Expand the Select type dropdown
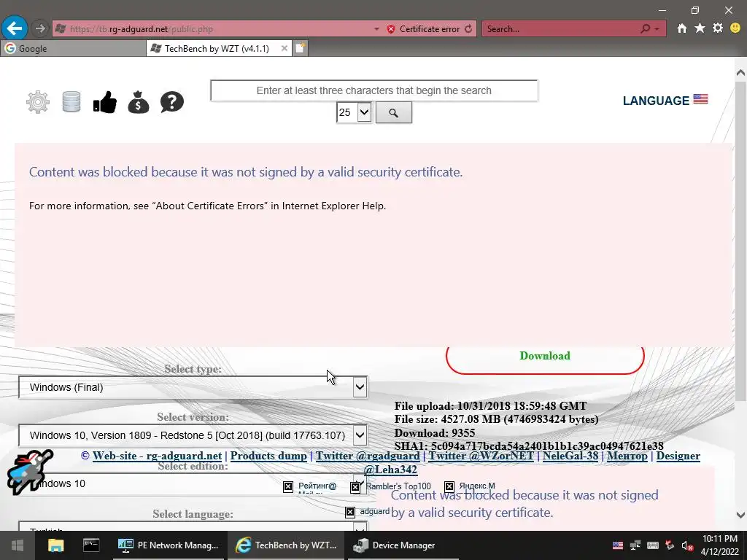 click(360, 387)
